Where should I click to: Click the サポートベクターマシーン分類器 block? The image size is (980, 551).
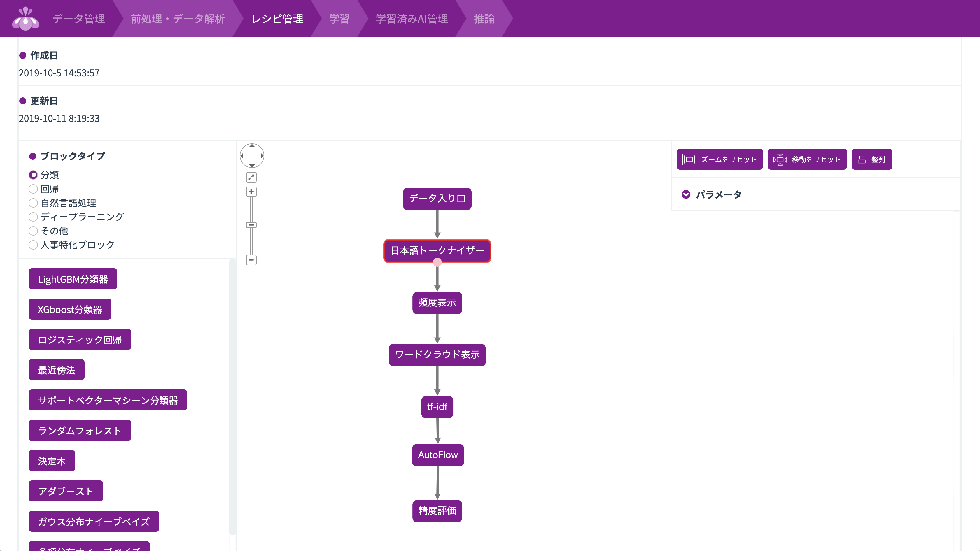[x=108, y=400]
